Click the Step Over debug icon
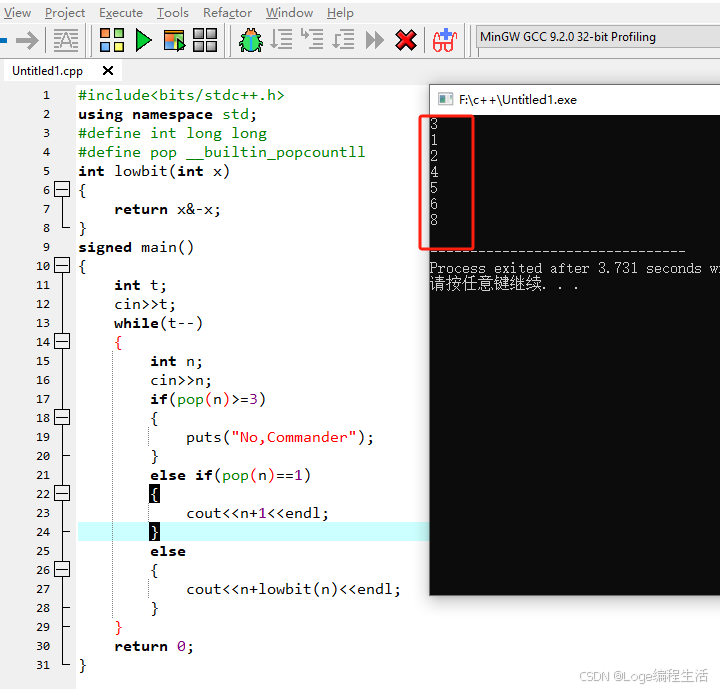This screenshot has width=720, height=689. coord(281,40)
